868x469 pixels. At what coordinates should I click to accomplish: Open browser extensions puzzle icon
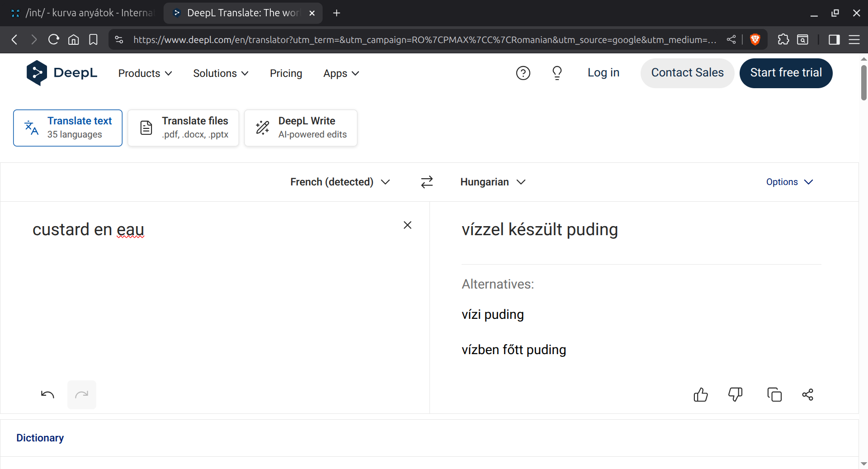(783, 40)
